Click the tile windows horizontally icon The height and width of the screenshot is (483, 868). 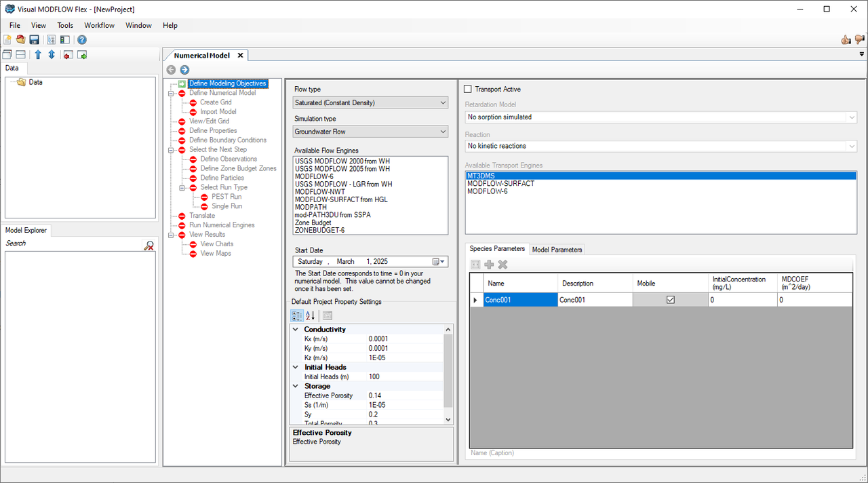click(20, 55)
